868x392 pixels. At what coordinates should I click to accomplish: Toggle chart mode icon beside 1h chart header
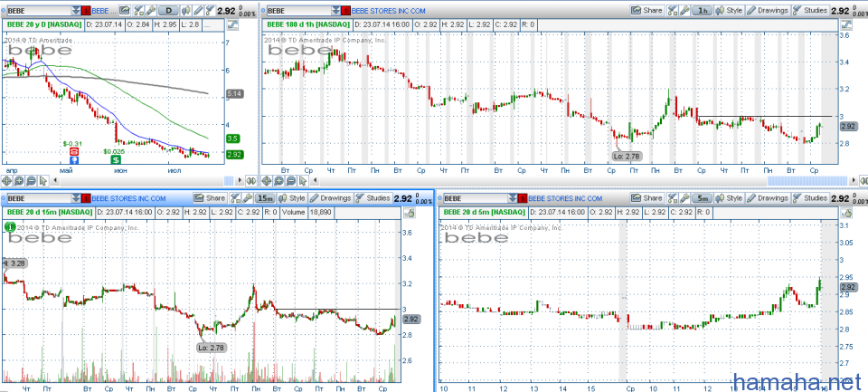pyautogui.click(x=846, y=25)
